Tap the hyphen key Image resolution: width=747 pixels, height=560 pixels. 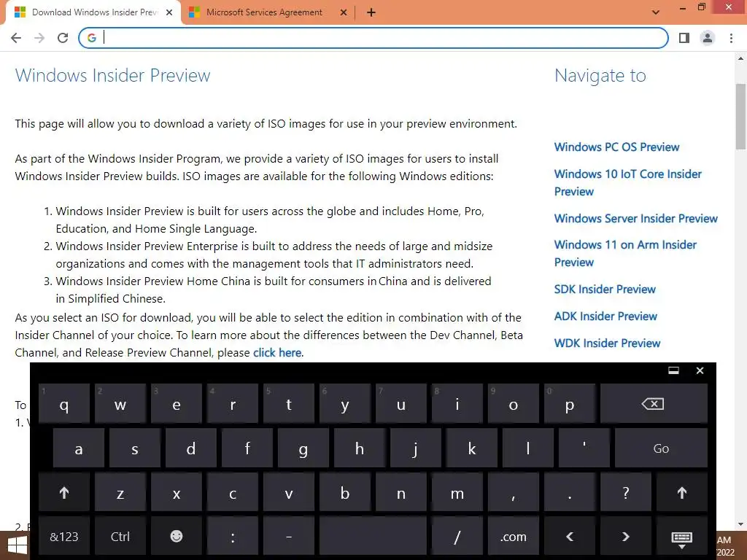289,537
